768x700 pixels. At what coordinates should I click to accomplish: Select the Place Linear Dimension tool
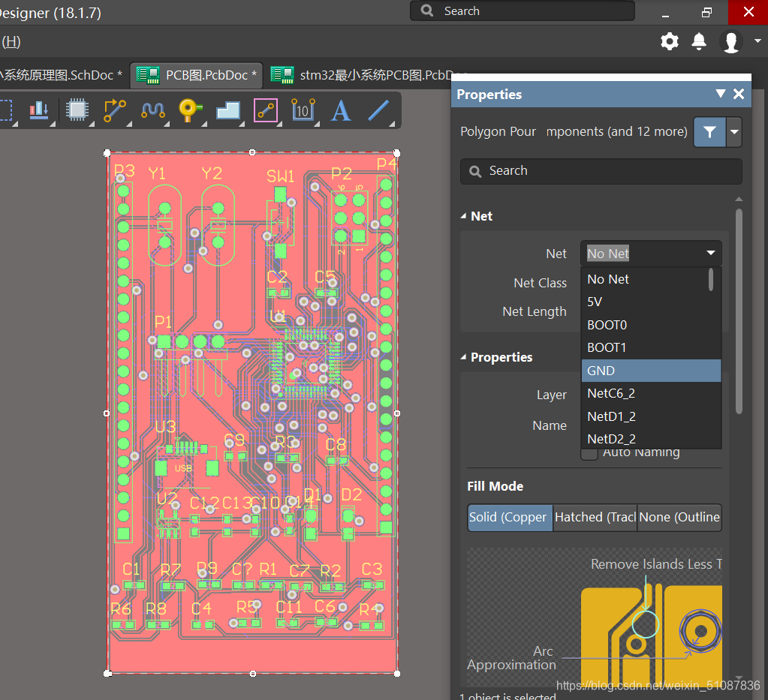[303, 110]
